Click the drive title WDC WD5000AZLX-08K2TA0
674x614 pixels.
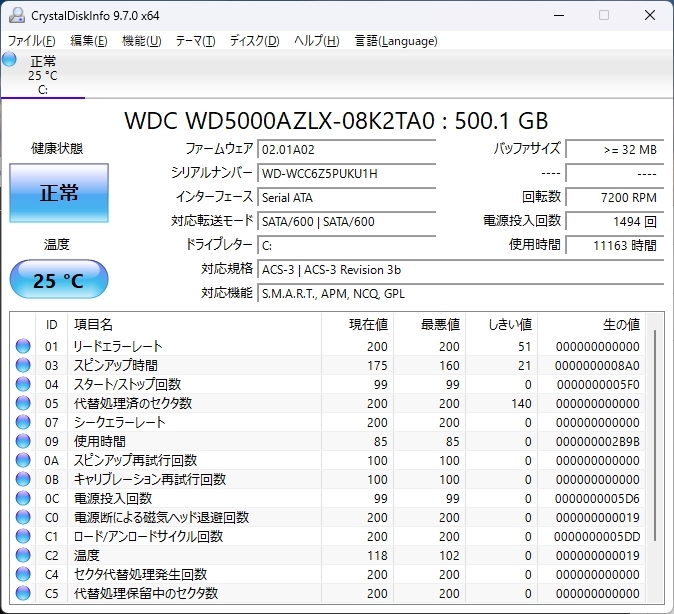pos(279,121)
